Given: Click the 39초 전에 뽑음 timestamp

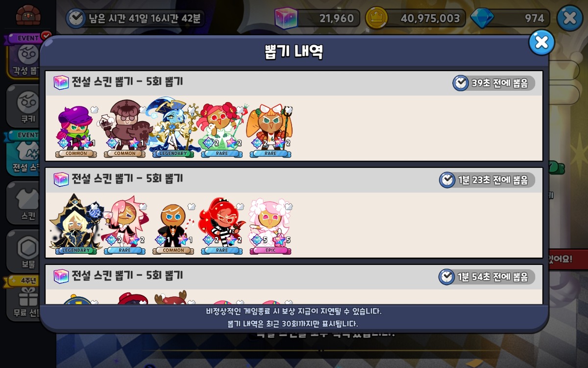Looking at the screenshot, I should (493, 83).
